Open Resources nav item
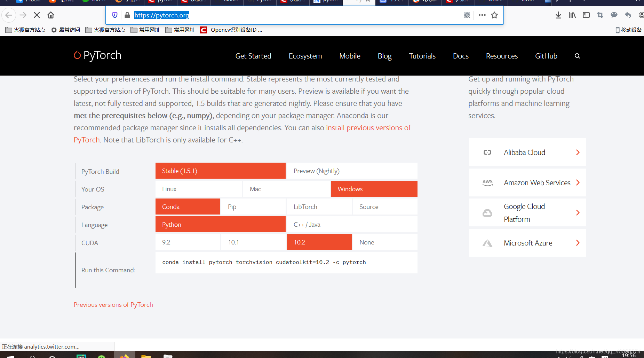The width and height of the screenshot is (644, 358). point(502,56)
